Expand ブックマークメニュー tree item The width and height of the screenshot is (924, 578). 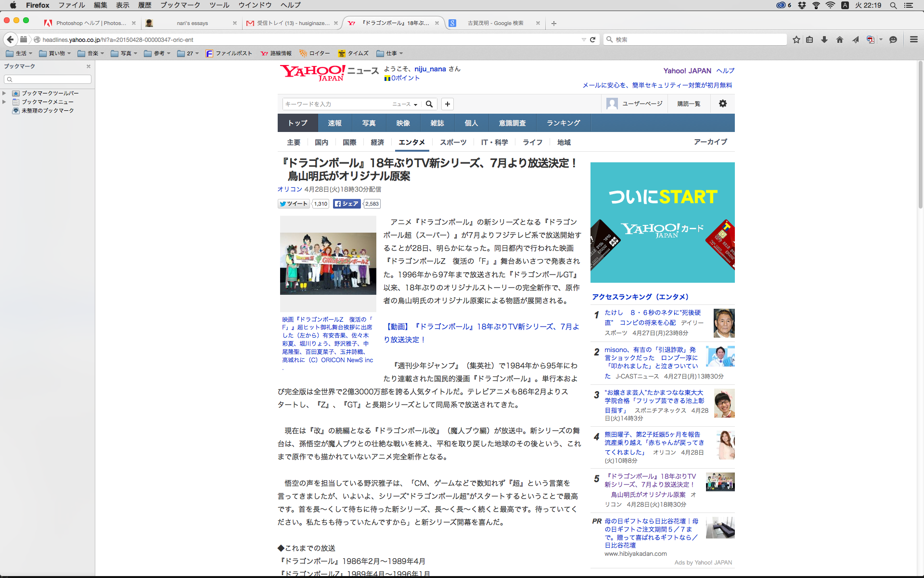click(x=4, y=102)
